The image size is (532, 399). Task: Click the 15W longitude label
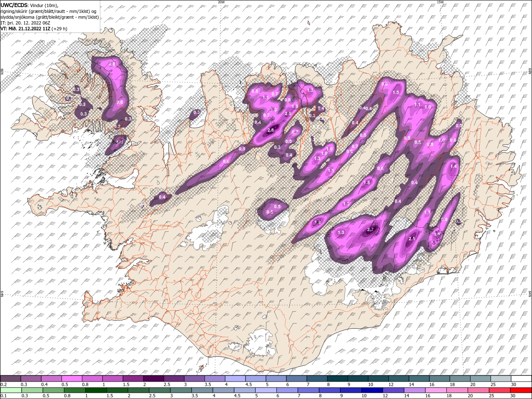(440, 2)
